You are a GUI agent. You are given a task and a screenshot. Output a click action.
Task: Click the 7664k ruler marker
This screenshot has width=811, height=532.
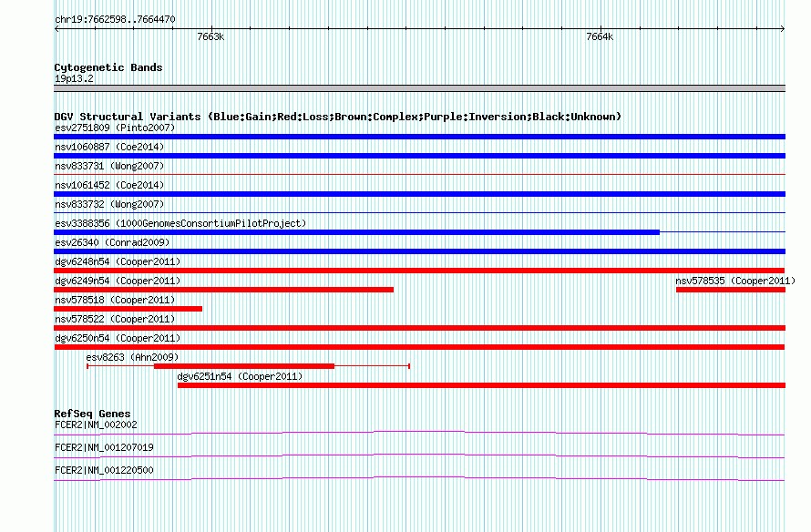(600, 36)
